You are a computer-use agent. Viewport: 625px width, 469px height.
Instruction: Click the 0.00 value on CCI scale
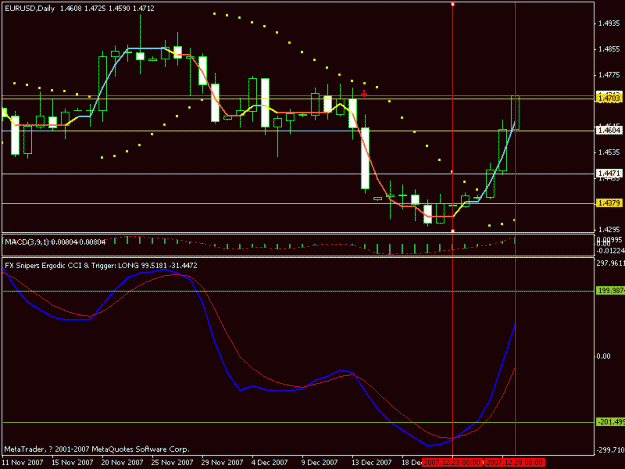tap(603, 356)
